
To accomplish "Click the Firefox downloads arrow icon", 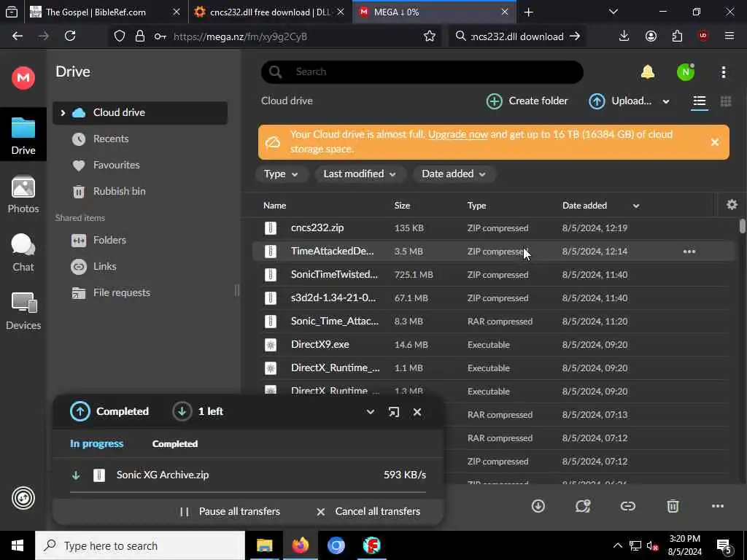I will coord(624,36).
